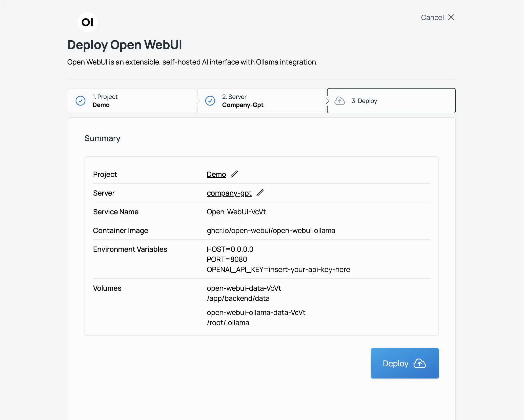The height and width of the screenshot is (420, 524).
Task: Click the chevron between Server and Deploy steps
Action: [327, 101]
